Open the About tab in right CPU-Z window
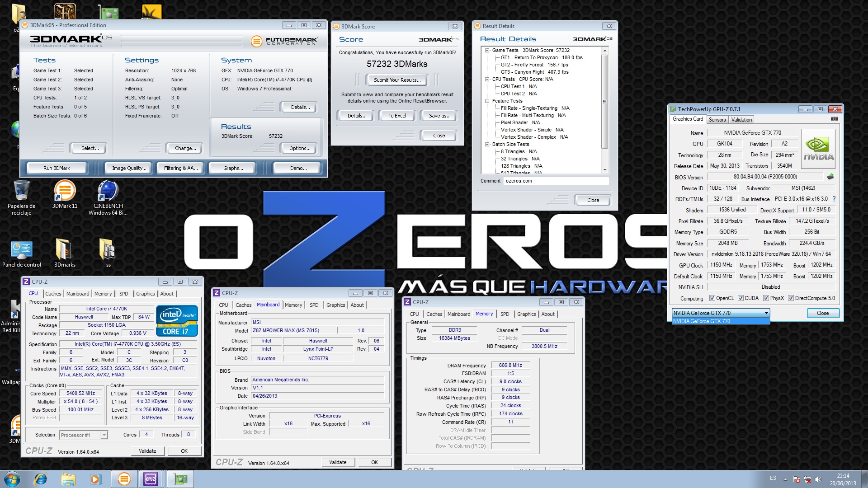The width and height of the screenshot is (868, 488). (548, 314)
